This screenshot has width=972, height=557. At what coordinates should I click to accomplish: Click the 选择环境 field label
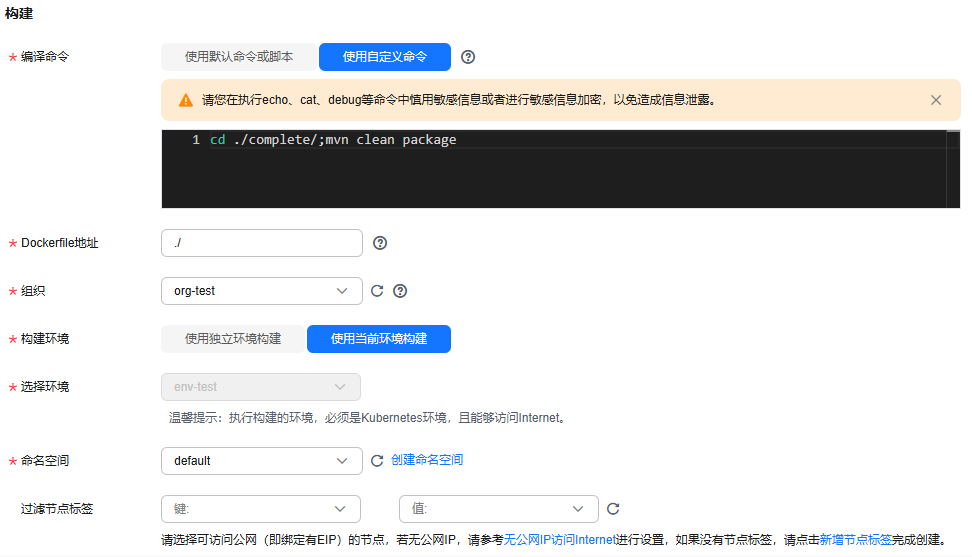tap(45, 387)
